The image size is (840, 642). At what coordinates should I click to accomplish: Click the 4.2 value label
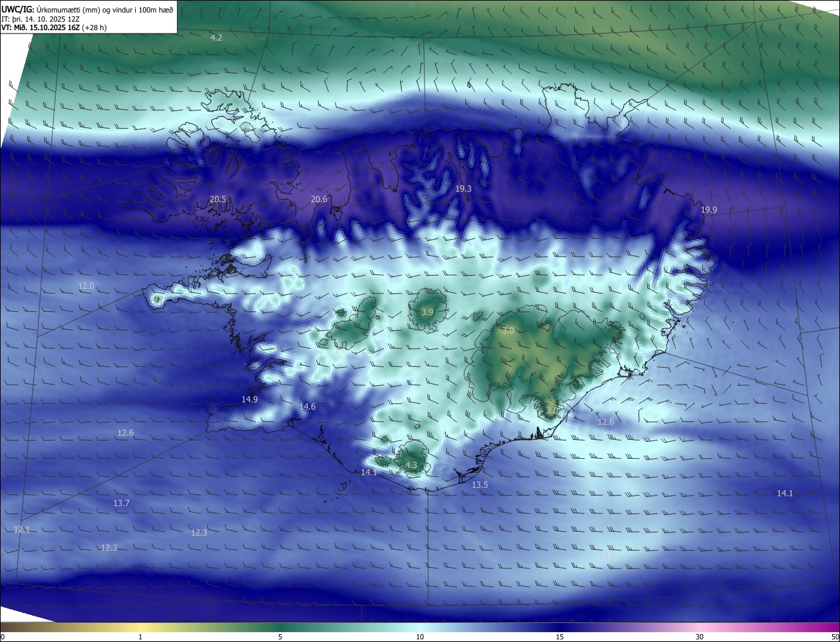click(217, 37)
